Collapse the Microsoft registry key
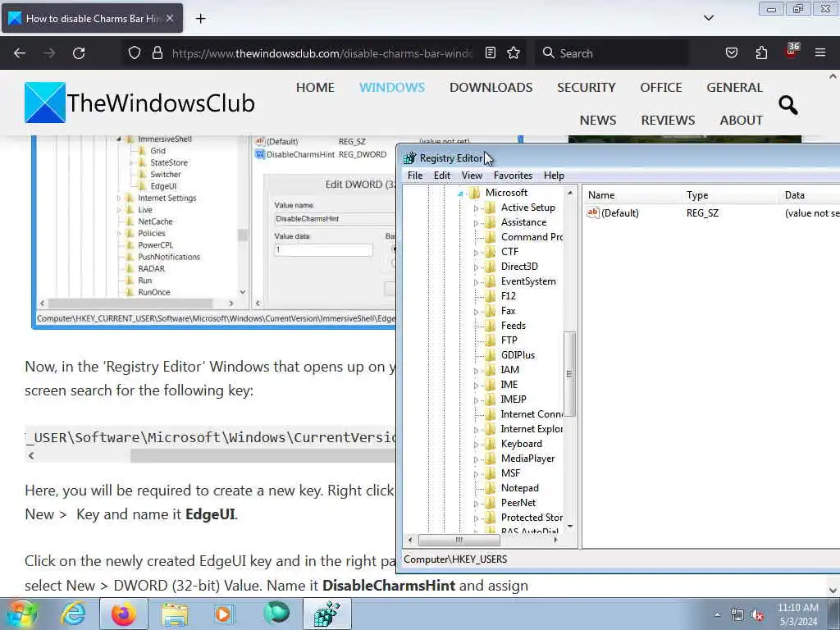The width and height of the screenshot is (840, 630). pyautogui.click(x=460, y=194)
